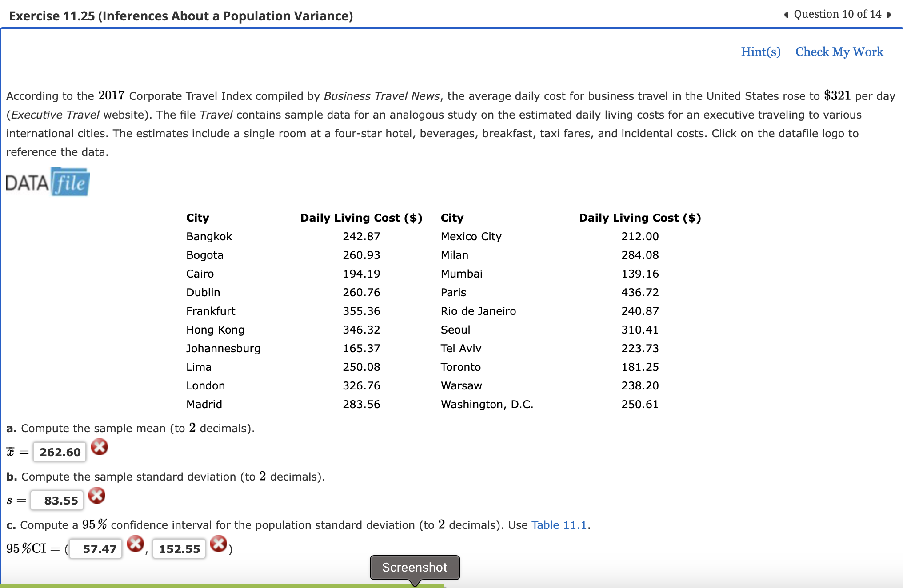
Task: Click the Exercise 11.25 heading
Action: (181, 16)
